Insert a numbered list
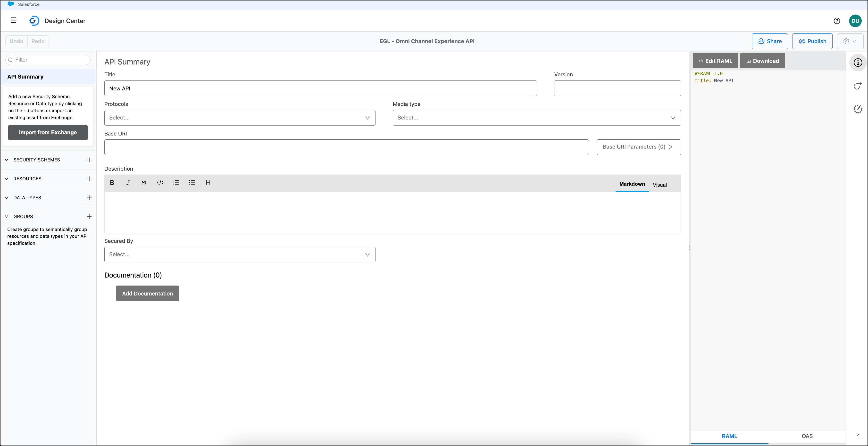This screenshot has height=446, width=868. click(x=176, y=183)
